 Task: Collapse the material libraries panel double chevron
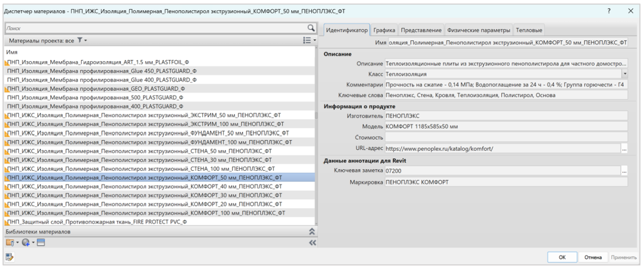[310, 231]
